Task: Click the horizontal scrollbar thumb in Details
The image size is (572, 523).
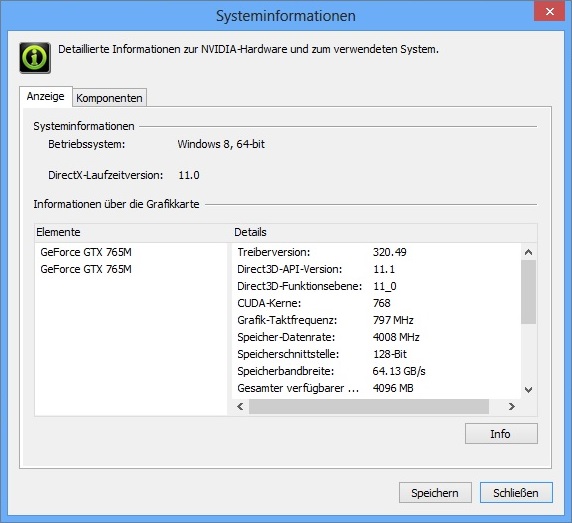Action: pyautogui.click(x=369, y=406)
